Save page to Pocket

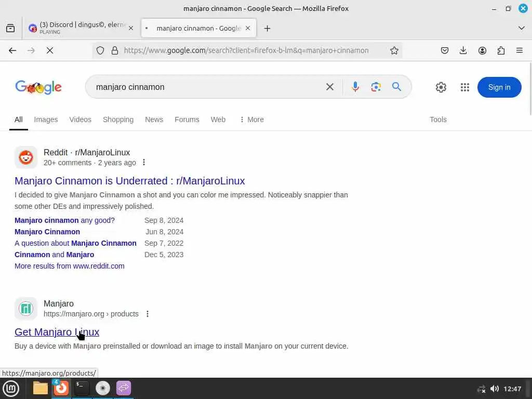(x=445, y=50)
